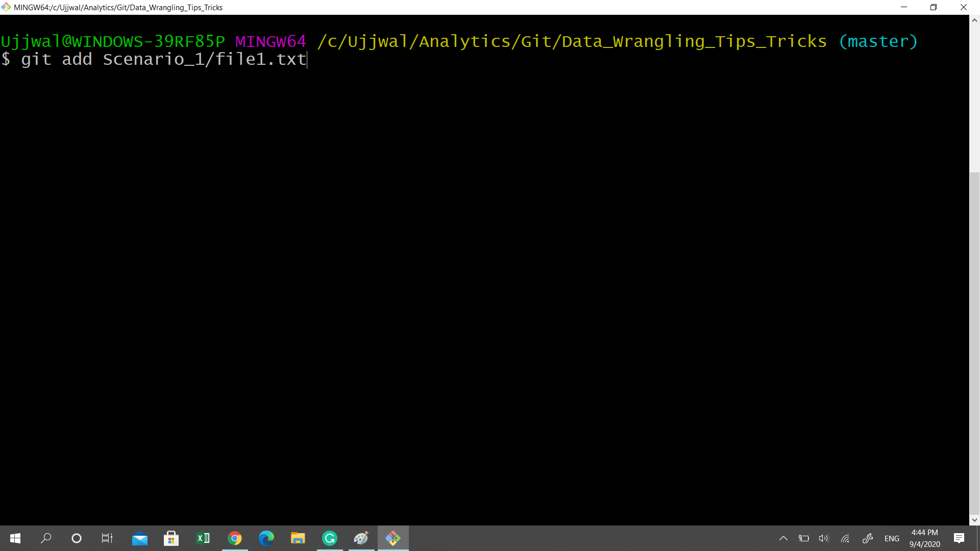Open Microsoft Edge from taskbar
The height and width of the screenshot is (551, 980).
coord(266,538)
